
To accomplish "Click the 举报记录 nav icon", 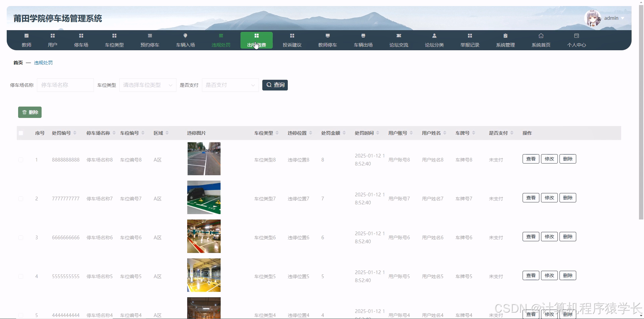I will point(470,36).
